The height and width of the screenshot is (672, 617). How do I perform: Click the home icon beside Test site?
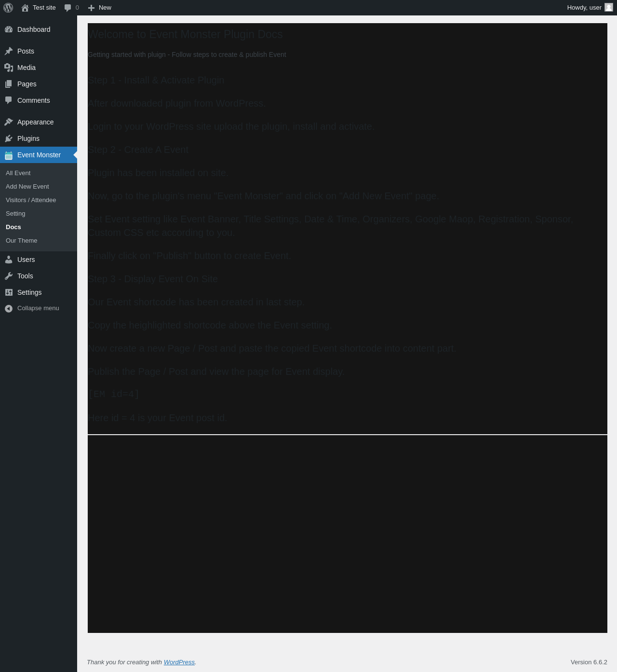tap(25, 8)
